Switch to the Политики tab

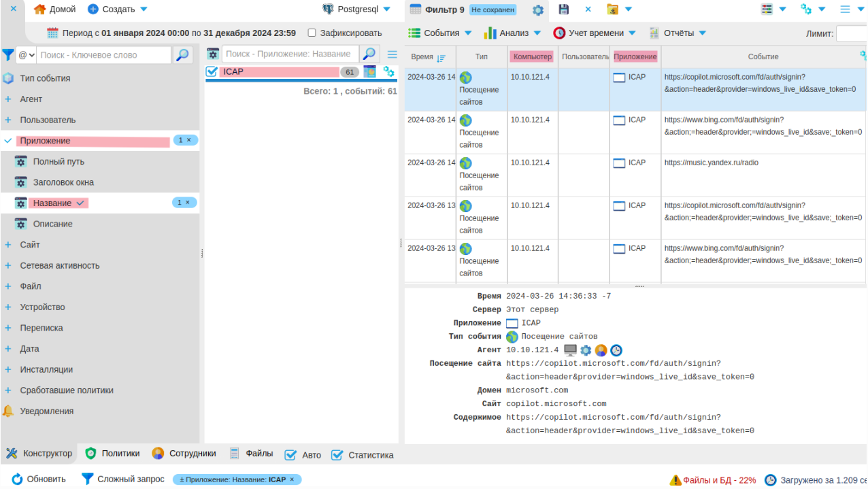pyautogui.click(x=113, y=454)
